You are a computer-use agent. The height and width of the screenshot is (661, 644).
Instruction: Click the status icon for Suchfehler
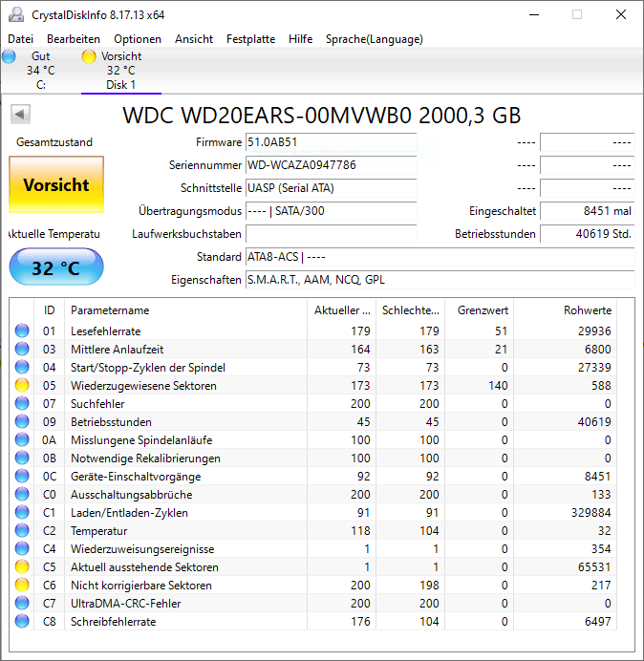pos(22,403)
